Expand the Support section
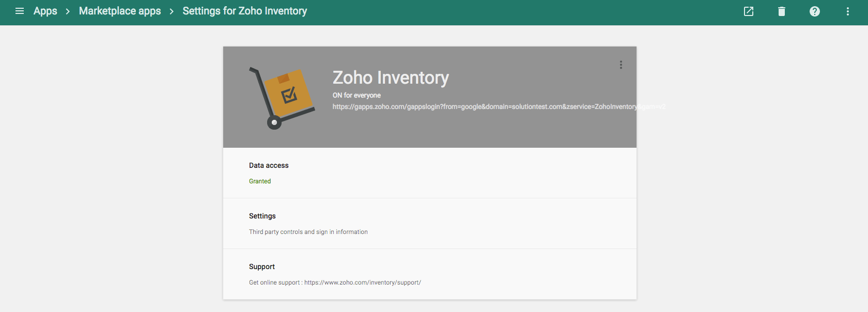The width and height of the screenshot is (868, 312). (x=261, y=267)
